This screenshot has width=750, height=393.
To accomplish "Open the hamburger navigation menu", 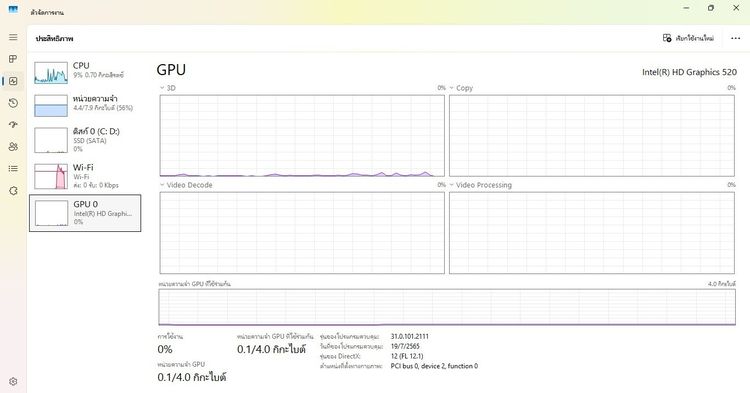I will (x=13, y=37).
